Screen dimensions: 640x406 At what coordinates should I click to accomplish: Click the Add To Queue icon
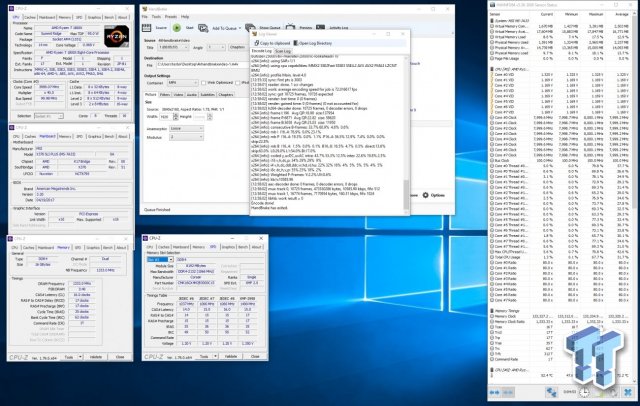pyautogui.click(x=223, y=30)
